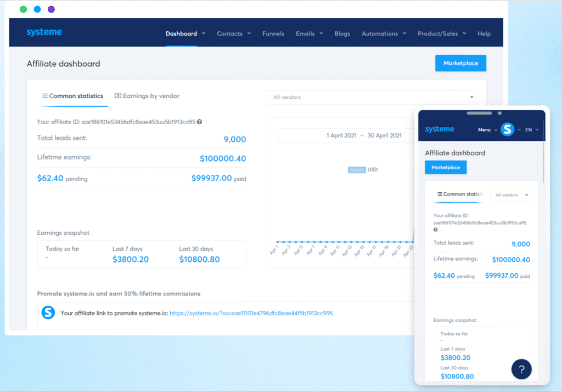Click the Earnings by vendor money icon
The width and height of the screenshot is (562, 392).
[x=117, y=96]
